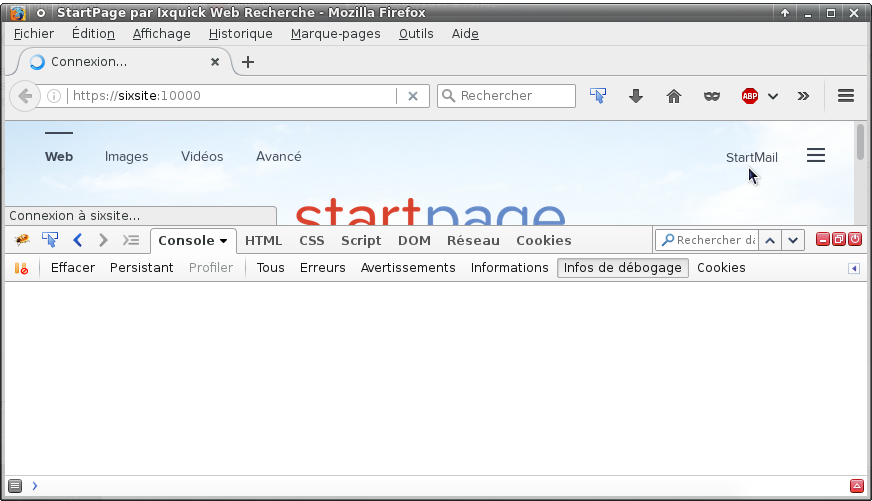Image resolution: width=872 pixels, height=501 pixels.
Task: Jump to next Firebug search result
Action: [793, 240]
